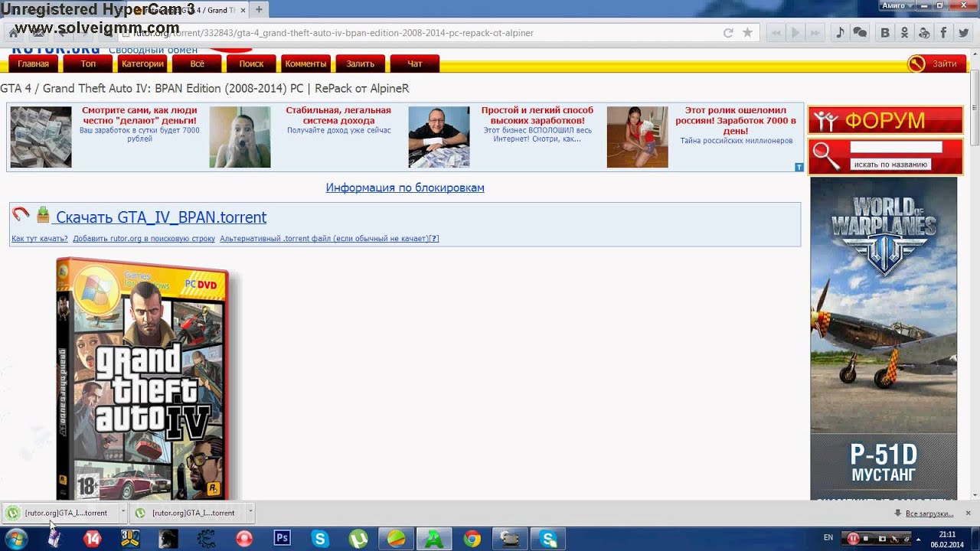Open the Windows Start menu
This screenshot has height=551, width=980.
pos(15,538)
